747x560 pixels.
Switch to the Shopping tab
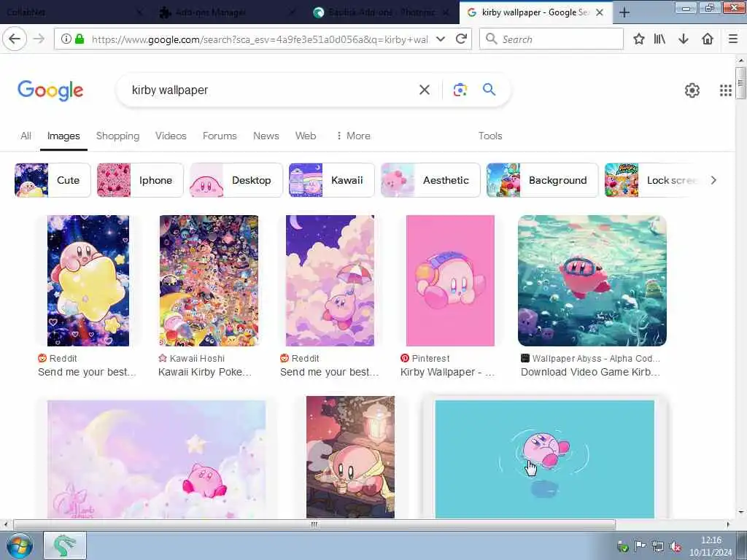coord(117,136)
